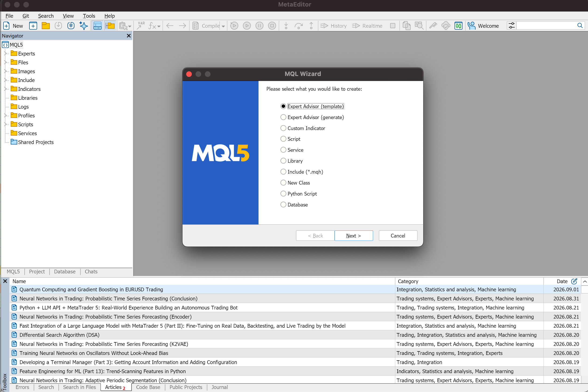Click the cloud shield protector icon

(446, 26)
